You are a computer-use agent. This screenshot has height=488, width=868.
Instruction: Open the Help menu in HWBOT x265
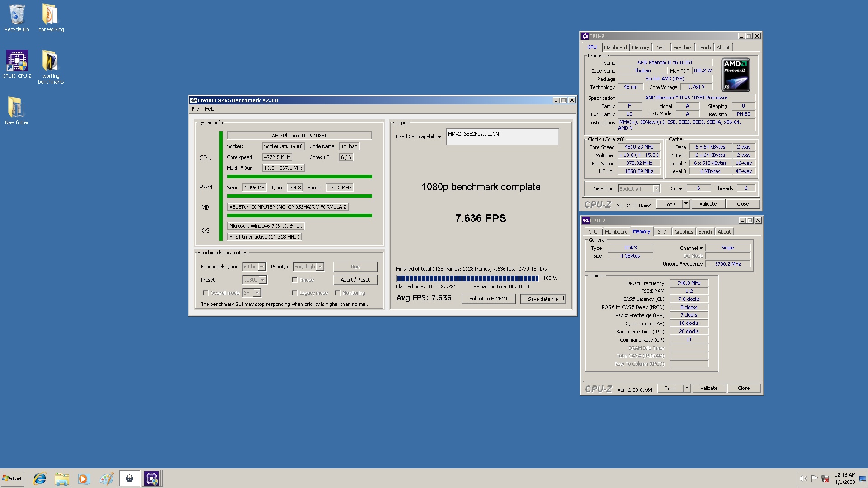[209, 109]
